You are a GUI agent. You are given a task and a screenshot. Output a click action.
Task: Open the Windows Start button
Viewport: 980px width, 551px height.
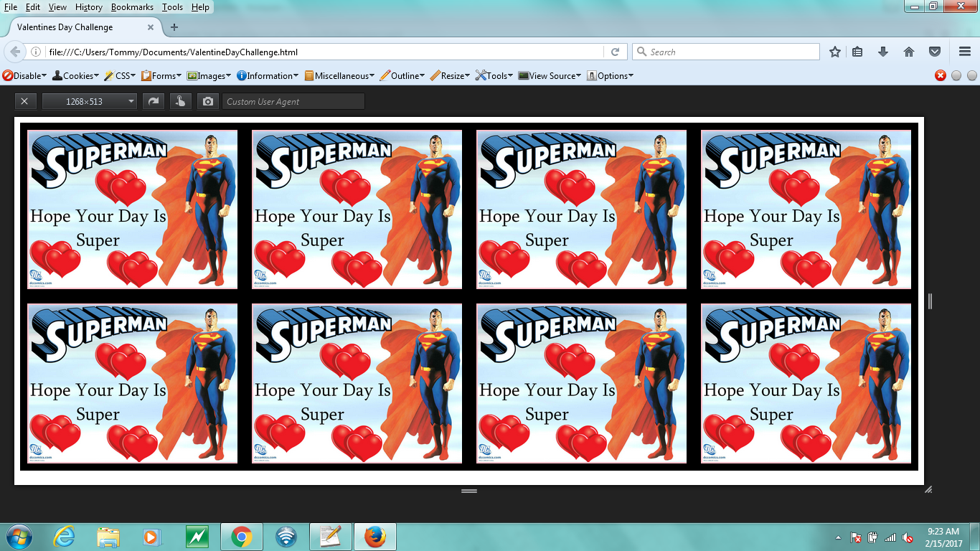19,537
